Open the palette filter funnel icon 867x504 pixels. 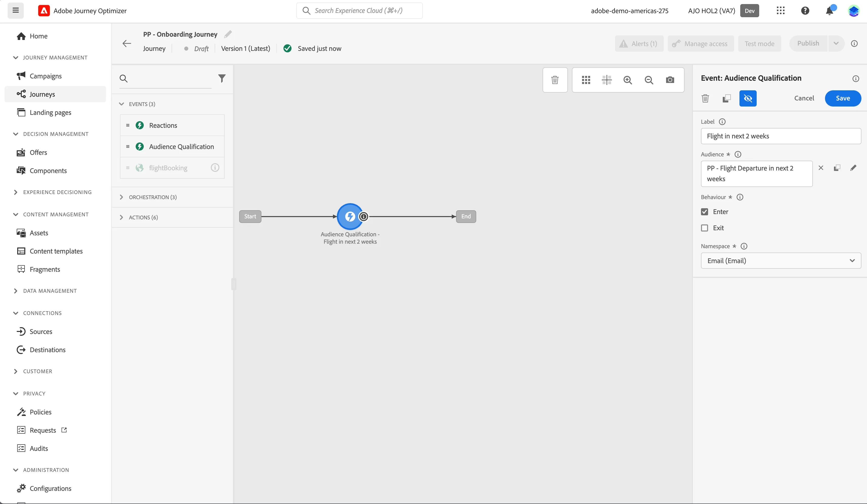[222, 78]
